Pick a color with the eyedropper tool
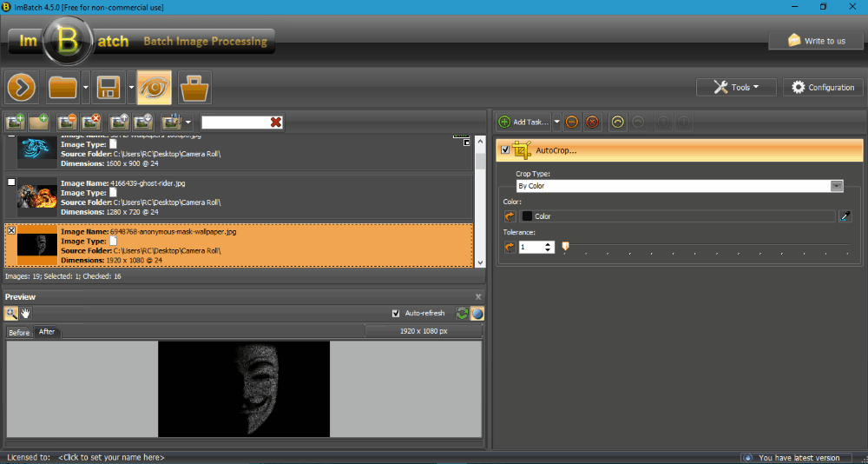The width and height of the screenshot is (868, 464). [x=845, y=216]
